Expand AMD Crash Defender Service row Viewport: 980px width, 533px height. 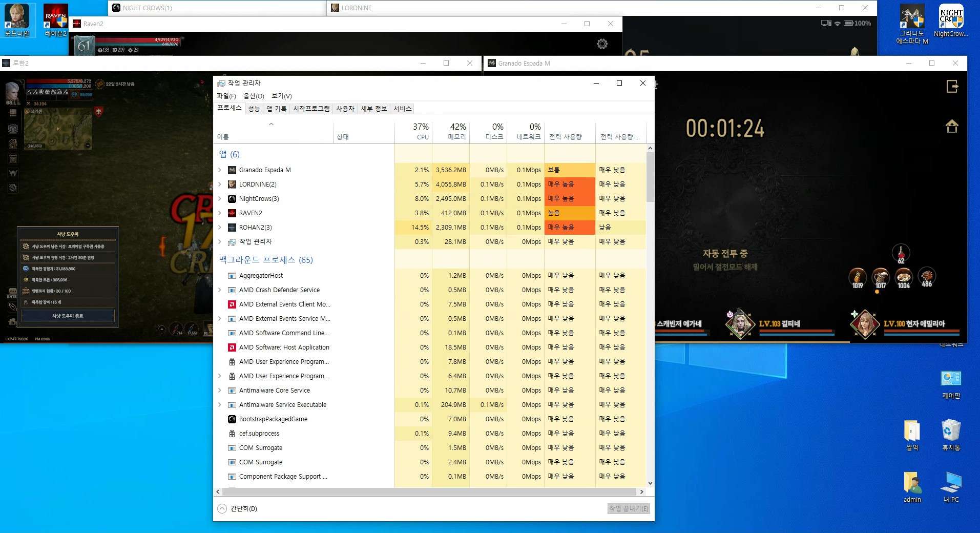pos(220,290)
